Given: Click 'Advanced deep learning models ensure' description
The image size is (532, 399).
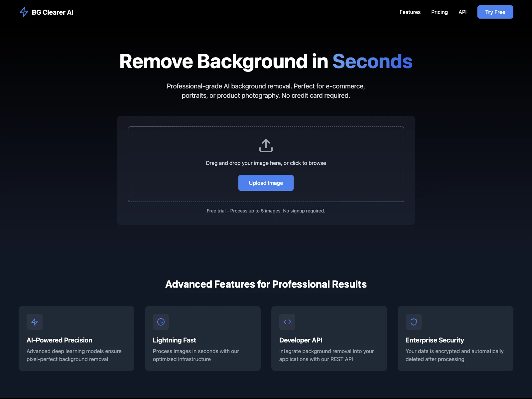Looking at the screenshot, I should [x=74, y=355].
